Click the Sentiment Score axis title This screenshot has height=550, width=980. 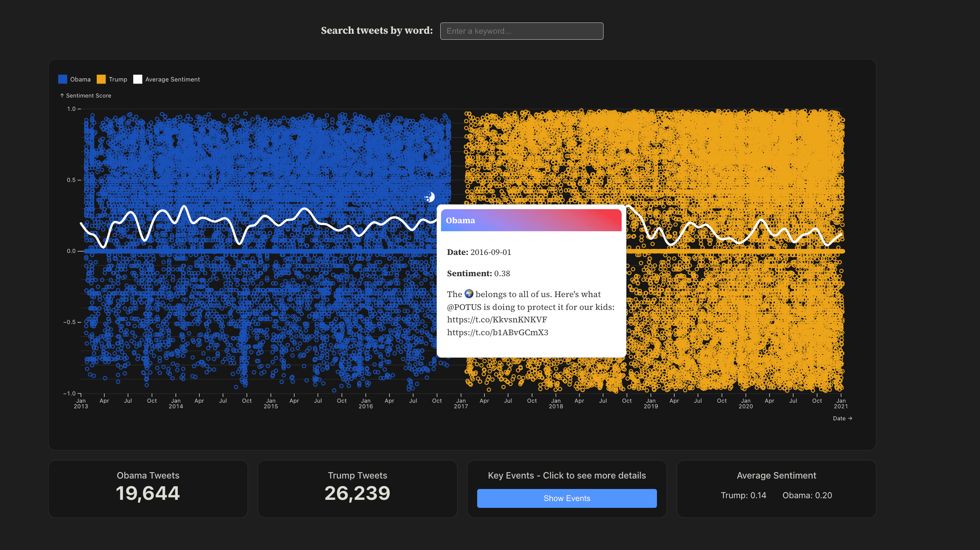click(x=86, y=96)
